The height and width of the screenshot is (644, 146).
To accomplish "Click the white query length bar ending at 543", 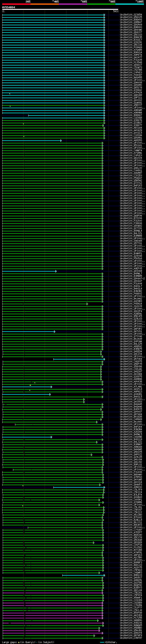I will pos(60,9).
